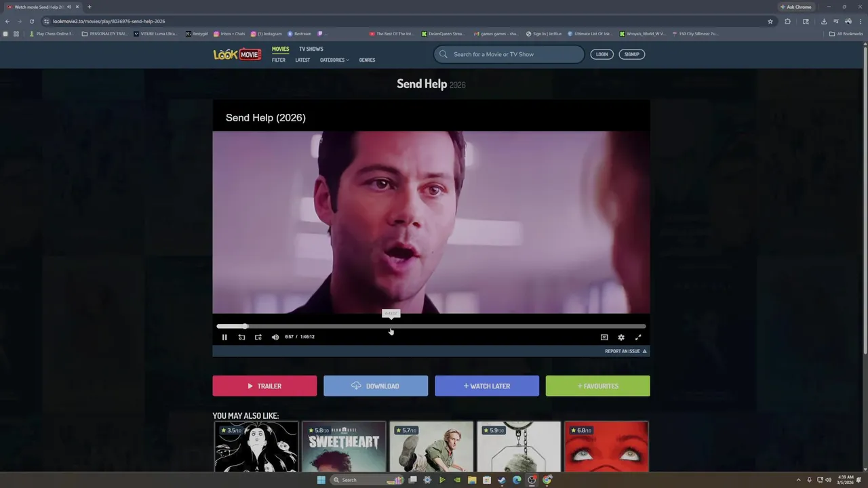Mute the video player volume

(x=275, y=337)
